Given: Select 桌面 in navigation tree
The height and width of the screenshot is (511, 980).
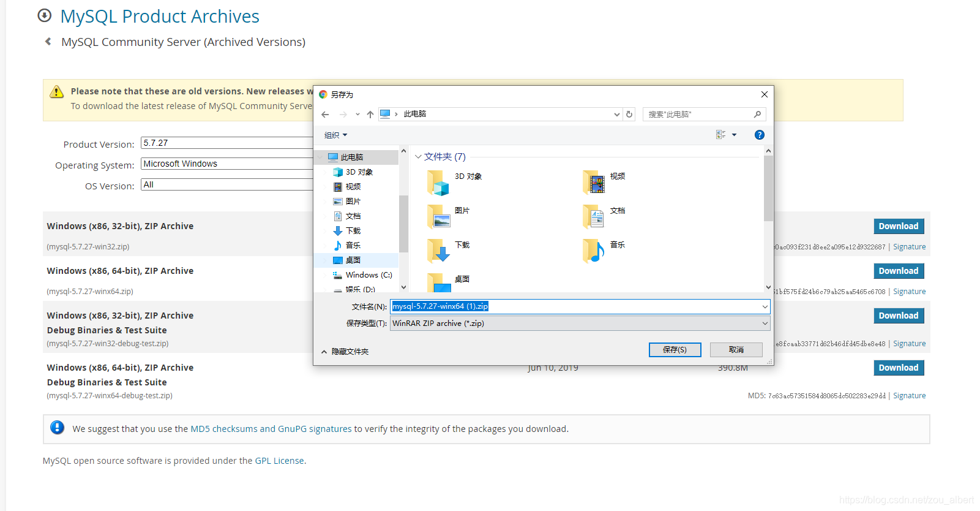Looking at the screenshot, I should pyautogui.click(x=357, y=260).
